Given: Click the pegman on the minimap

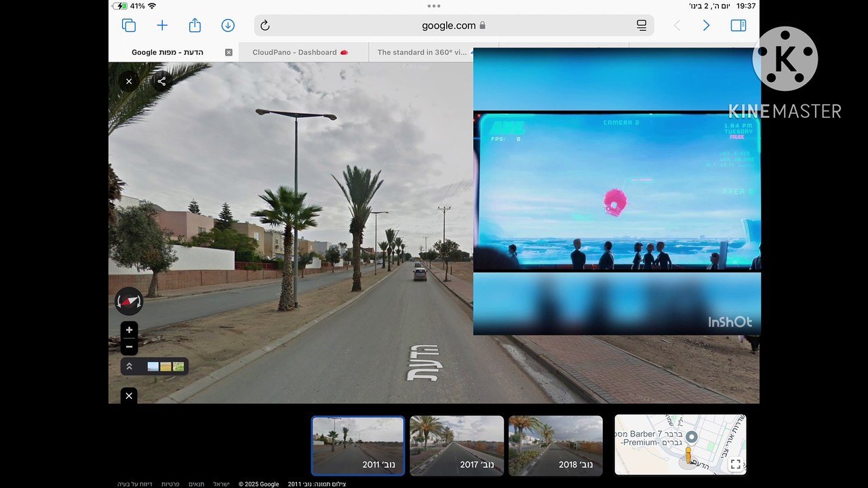Looking at the screenshot, I should tap(688, 455).
